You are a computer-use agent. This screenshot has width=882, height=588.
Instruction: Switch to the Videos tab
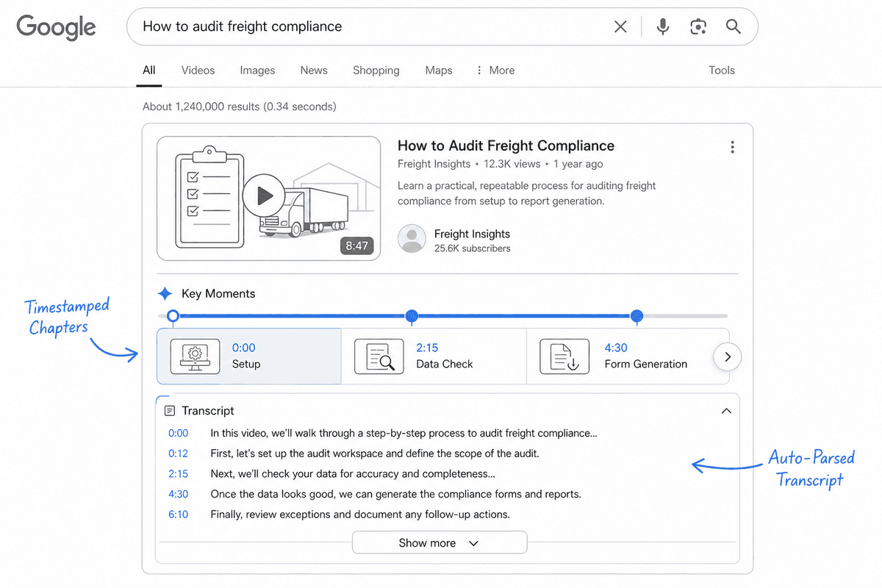coord(198,71)
